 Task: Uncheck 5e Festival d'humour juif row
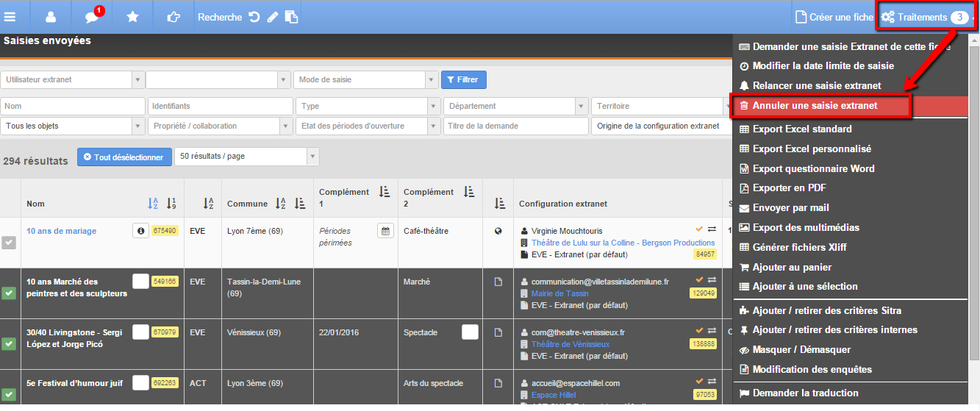(9, 395)
